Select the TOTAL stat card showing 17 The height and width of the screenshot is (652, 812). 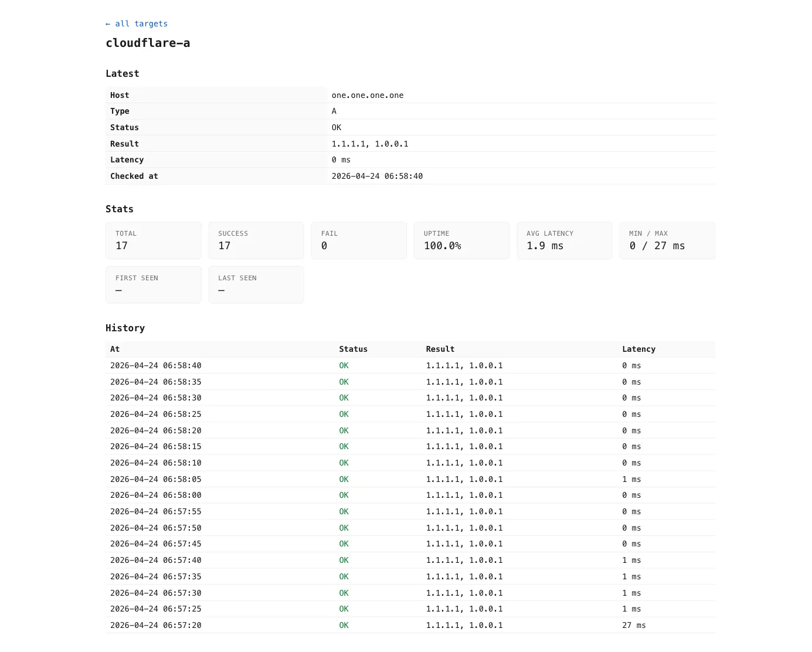pos(153,240)
